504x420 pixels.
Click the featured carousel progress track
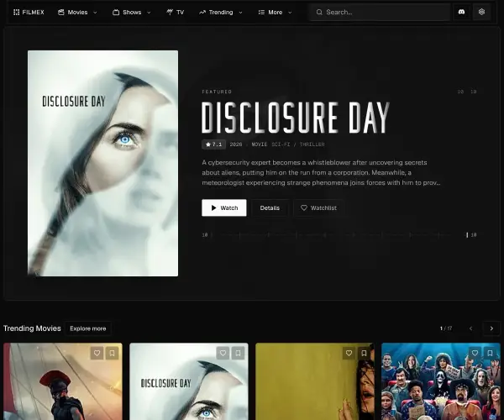(x=339, y=235)
